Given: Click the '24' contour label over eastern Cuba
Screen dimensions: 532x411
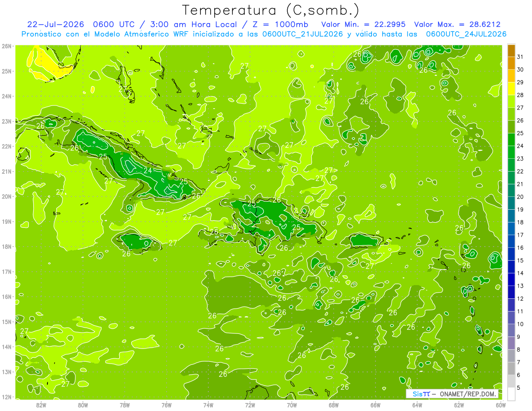Looking at the screenshot, I should pos(148,170).
